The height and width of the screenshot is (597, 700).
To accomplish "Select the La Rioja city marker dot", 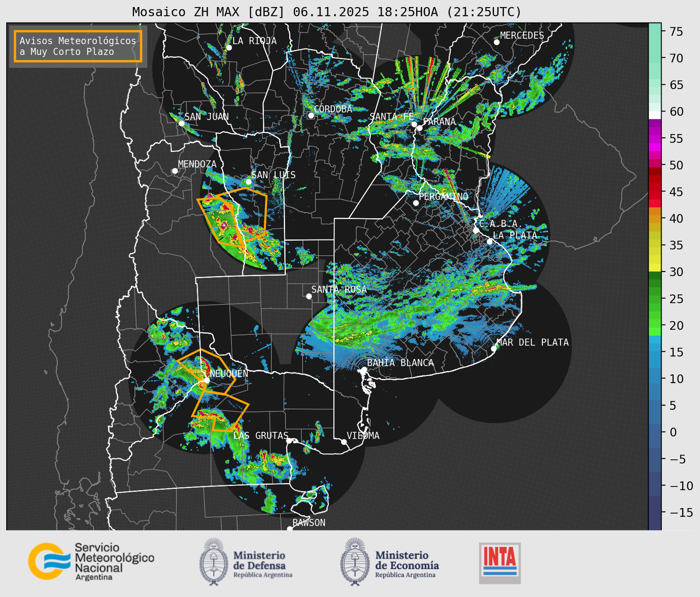I will 229,48.
